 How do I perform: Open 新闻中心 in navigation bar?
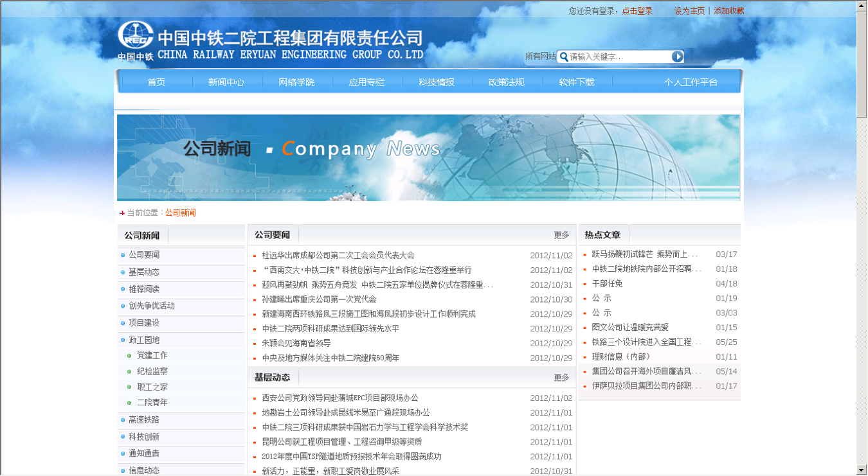pos(226,82)
